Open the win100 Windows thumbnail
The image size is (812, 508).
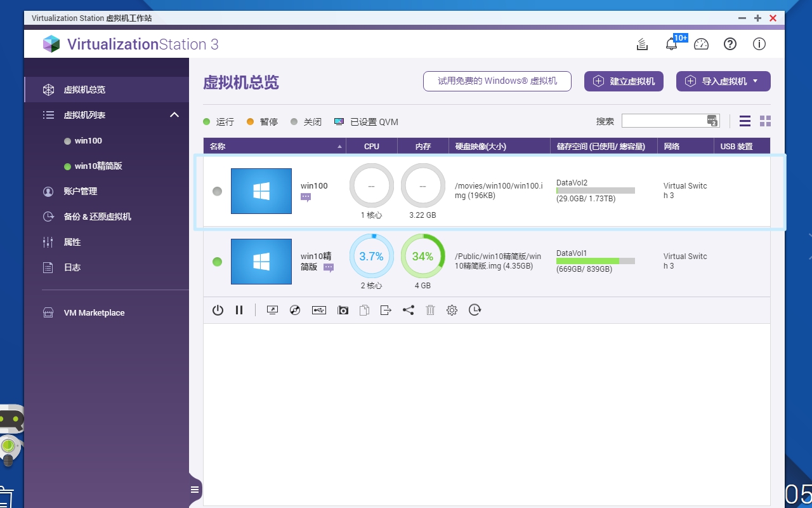point(261,191)
